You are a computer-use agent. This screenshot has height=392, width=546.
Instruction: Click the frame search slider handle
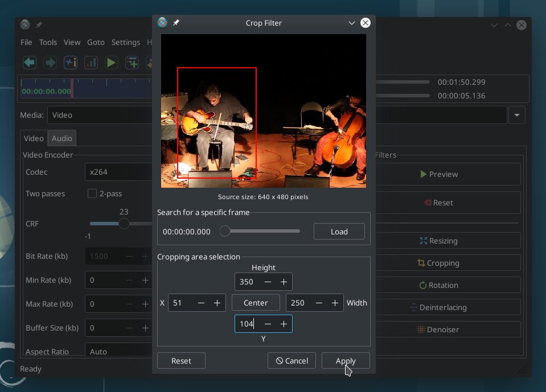(225, 231)
